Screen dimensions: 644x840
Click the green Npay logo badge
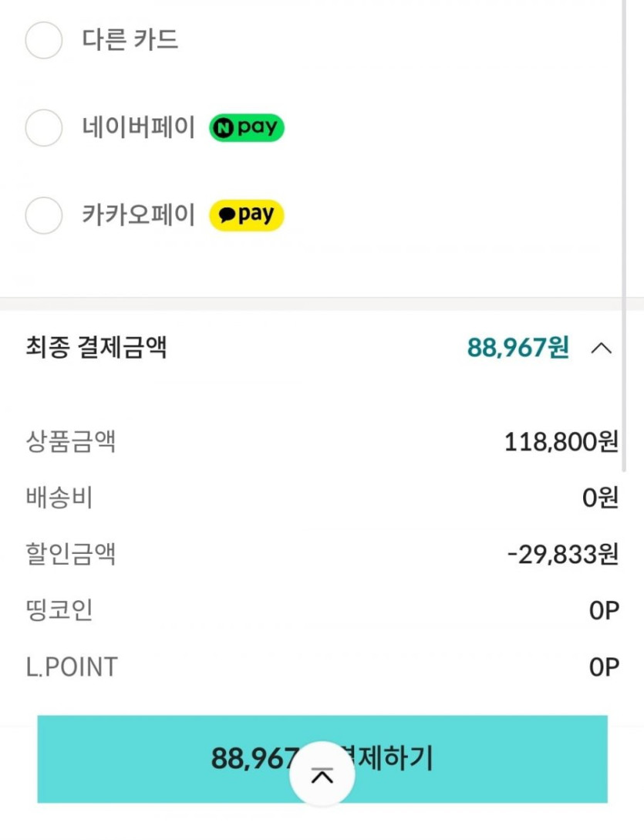point(247,128)
